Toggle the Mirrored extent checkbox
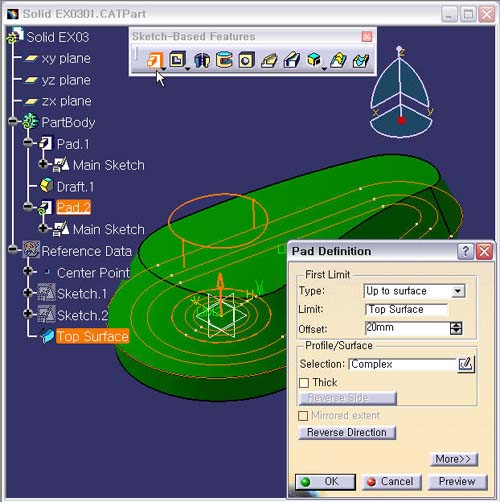The image size is (500, 502). tap(303, 416)
